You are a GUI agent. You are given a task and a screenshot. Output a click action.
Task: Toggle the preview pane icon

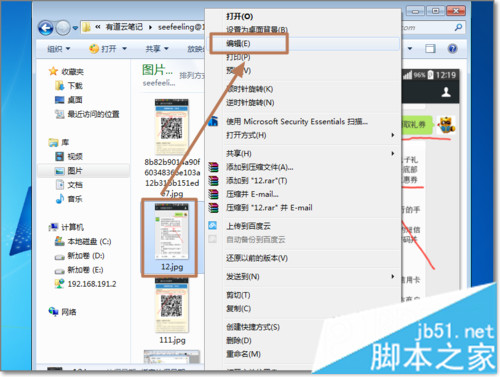click(x=430, y=49)
